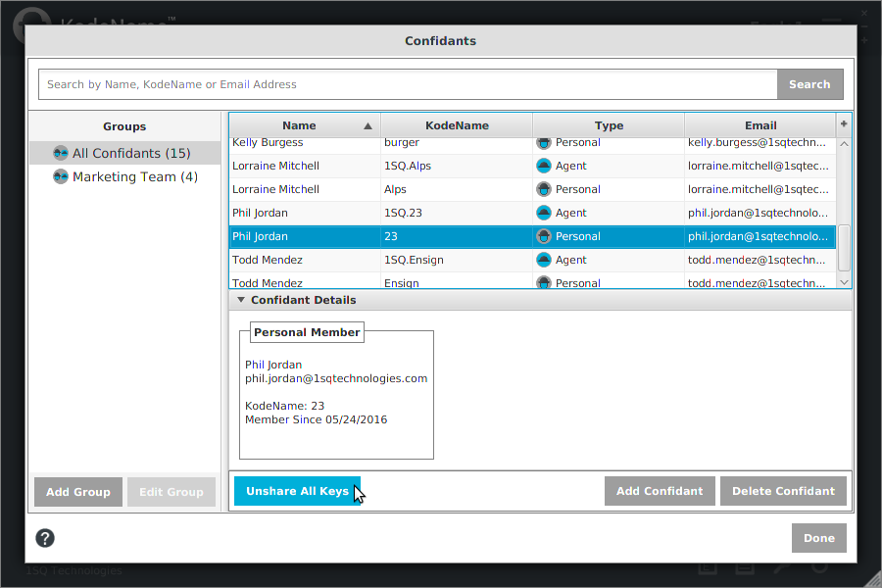Click the lorraine.mitchell email in the Agent row

[759, 166]
